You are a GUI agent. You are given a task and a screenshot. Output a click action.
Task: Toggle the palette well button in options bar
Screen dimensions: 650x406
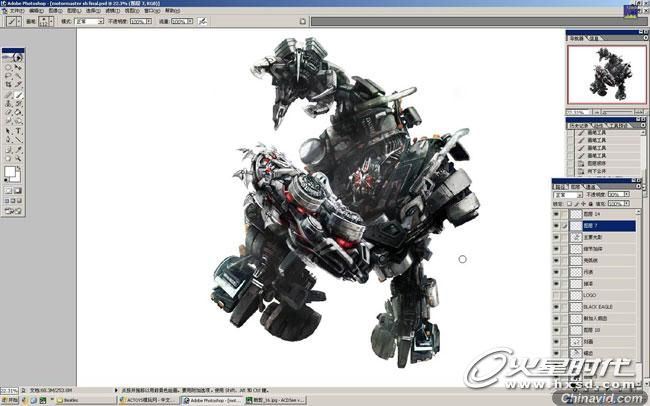pyautogui.click(x=303, y=21)
